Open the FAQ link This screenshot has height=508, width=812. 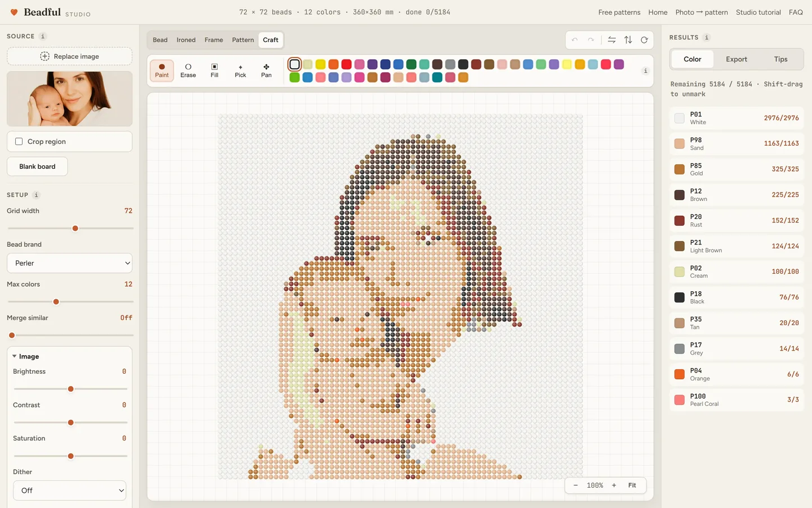[796, 12]
